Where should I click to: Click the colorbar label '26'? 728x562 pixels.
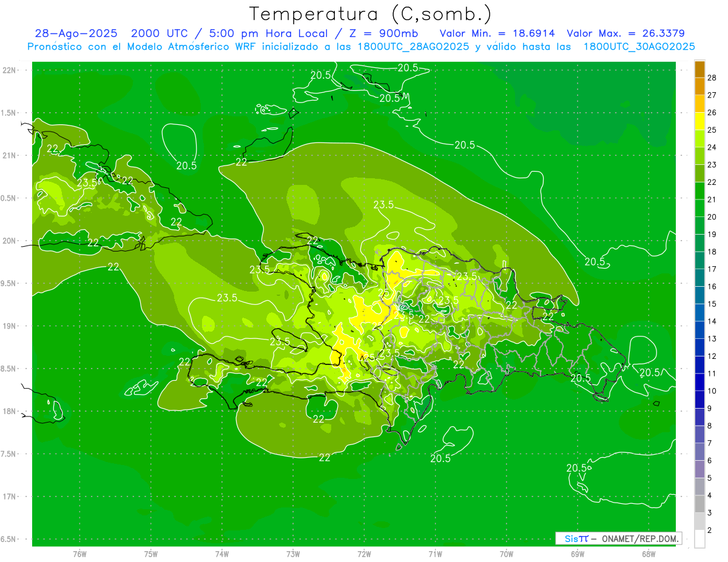[712, 112]
